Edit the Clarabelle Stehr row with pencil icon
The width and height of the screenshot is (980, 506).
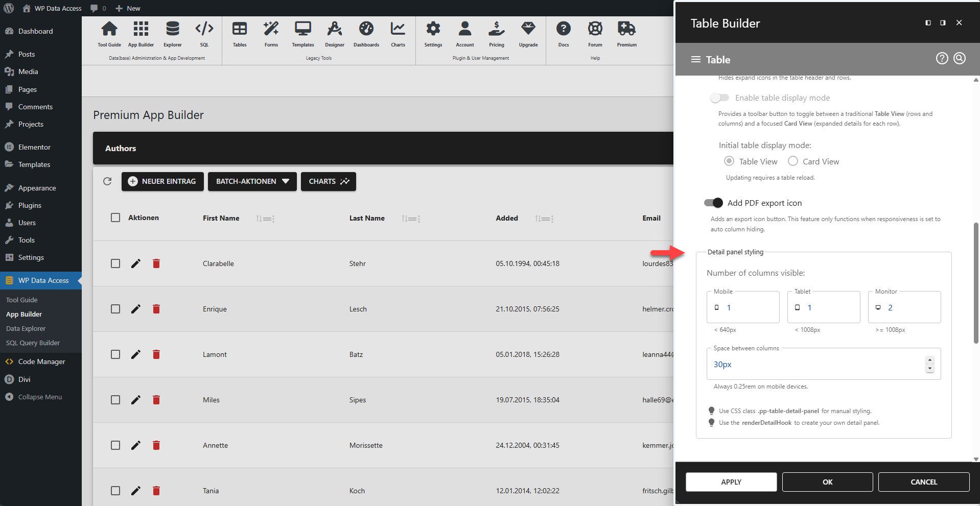(135, 263)
